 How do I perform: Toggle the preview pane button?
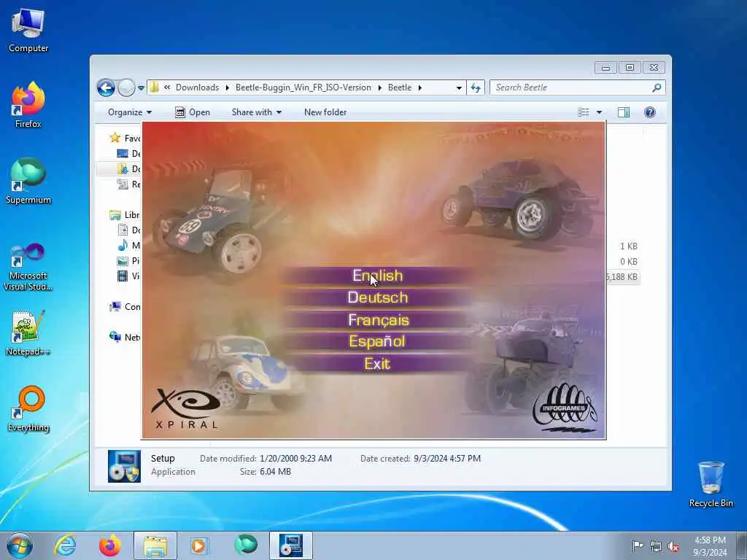[x=624, y=112]
